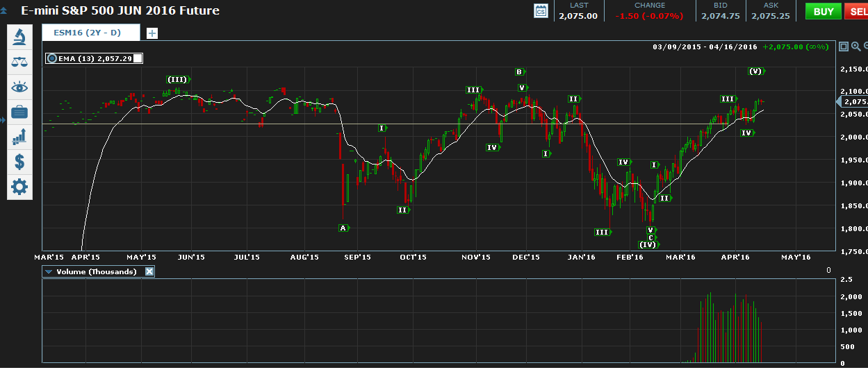
Task: Click the +2,075.00 green change text
Action: 783,47
